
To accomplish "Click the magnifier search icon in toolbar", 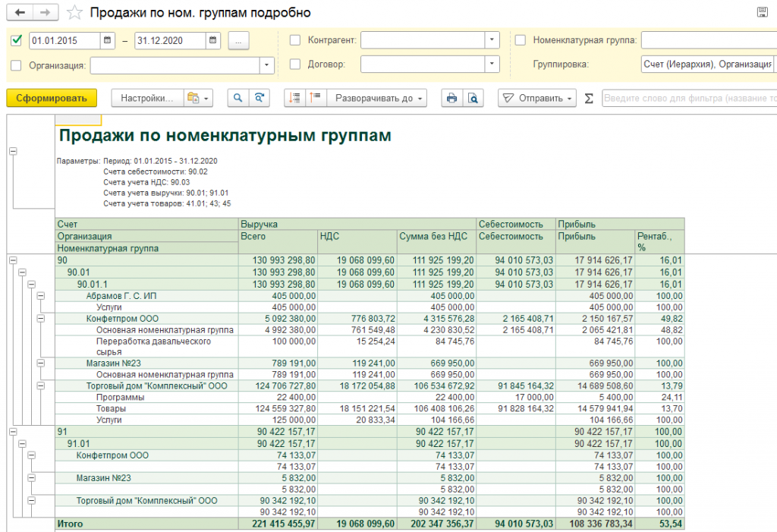I will click(x=238, y=98).
